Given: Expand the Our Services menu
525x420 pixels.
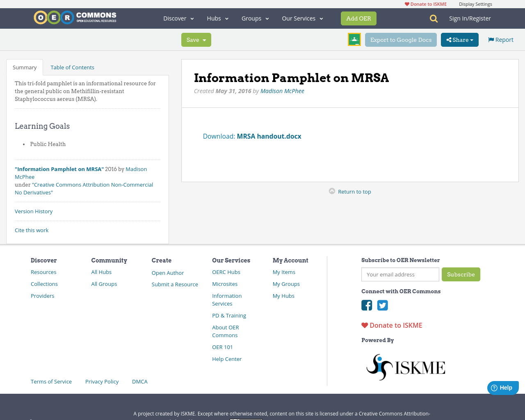Looking at the screenshot, I should click(x=302, y=18).
